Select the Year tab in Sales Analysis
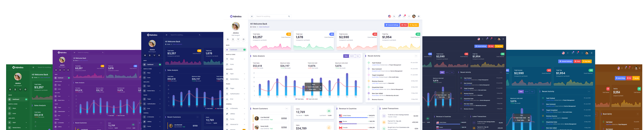Screen dimensions: 644x130 click(x=357, y=56)
